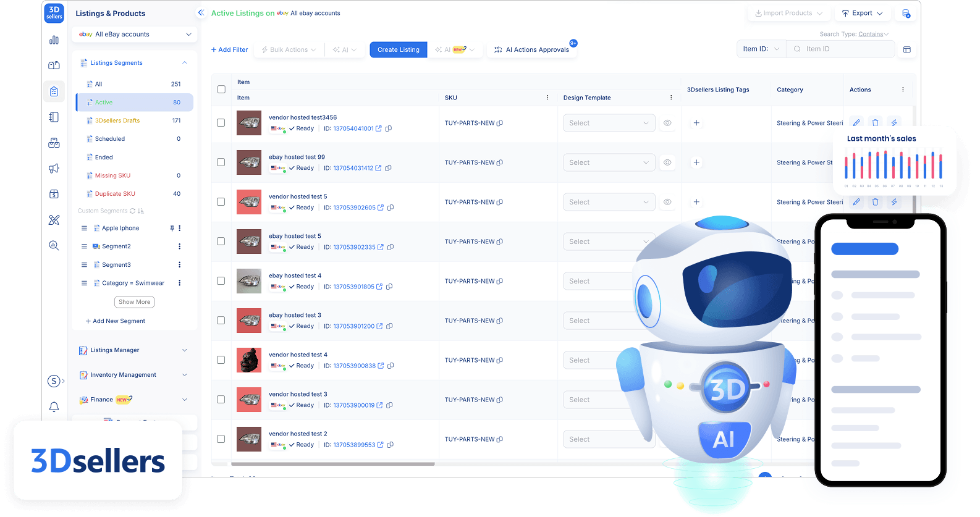
Task: Select design template for vendor hosted test 5
Action: [609, 202]
